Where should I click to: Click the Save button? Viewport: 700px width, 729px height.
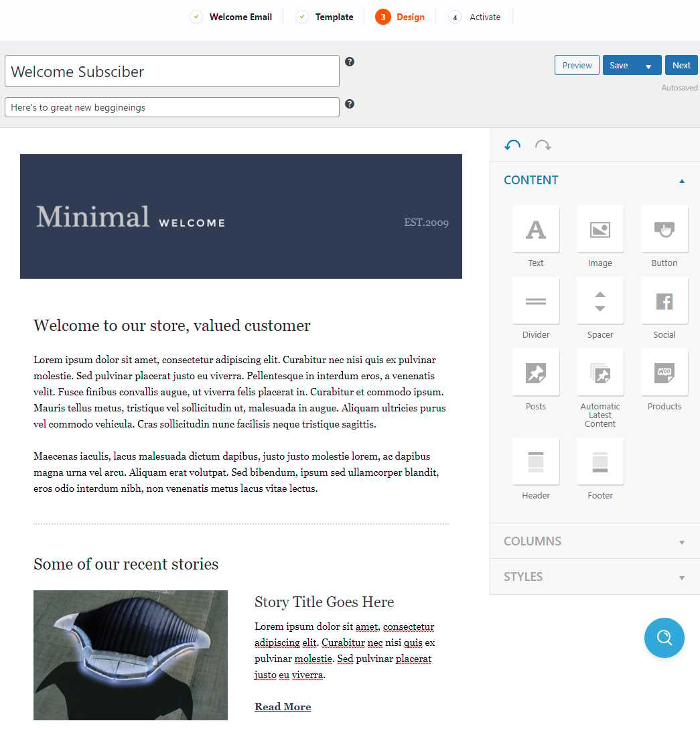pos(619,65)
